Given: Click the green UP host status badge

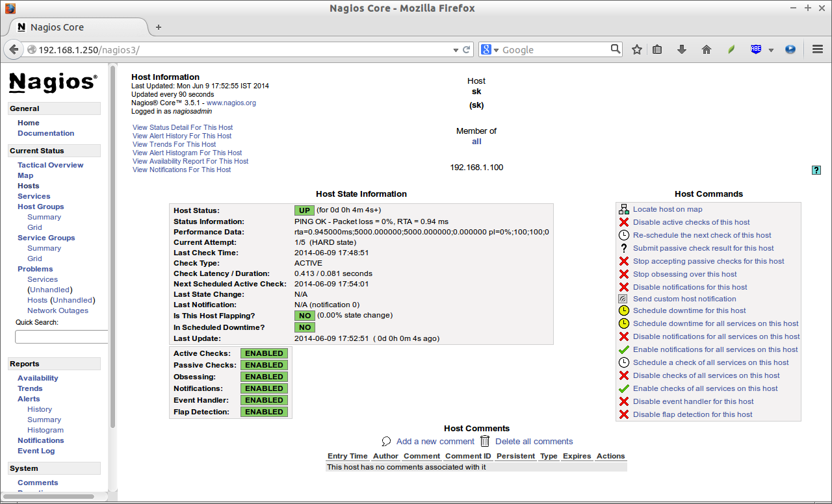Looking at the screenshot, I should click(x=304, y=210).
